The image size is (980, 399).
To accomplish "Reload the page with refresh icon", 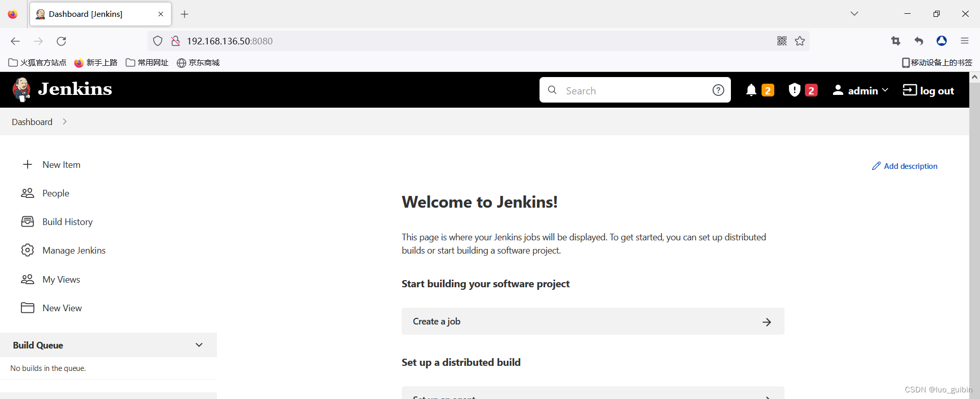I will point(61,41).
